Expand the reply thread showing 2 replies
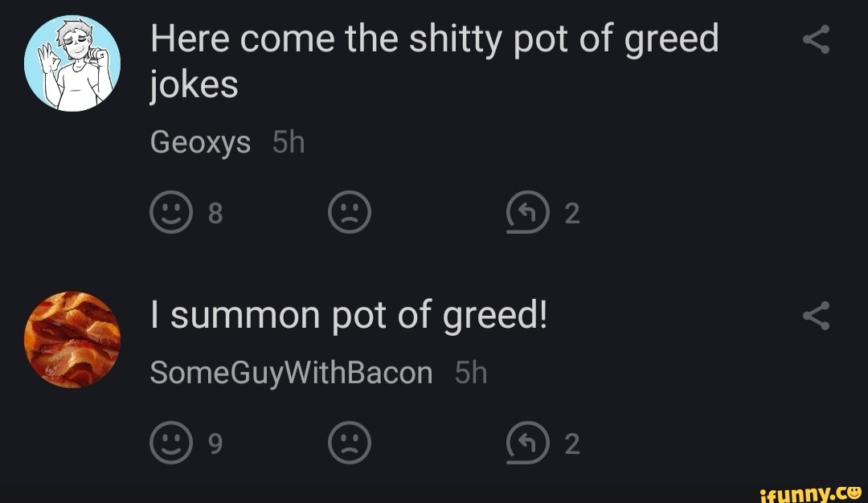Screen dimensions: 868x503 coord(526,212)
